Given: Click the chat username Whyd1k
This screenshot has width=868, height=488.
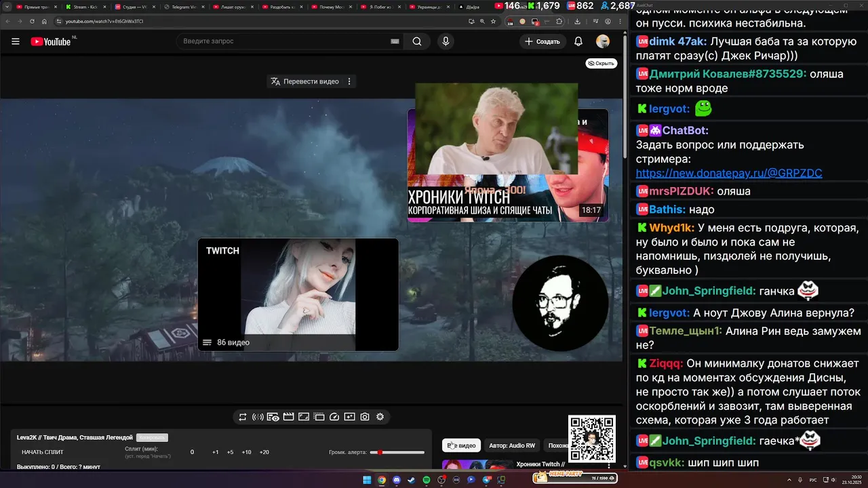Looking at the screenshot, I should [671, 228].
